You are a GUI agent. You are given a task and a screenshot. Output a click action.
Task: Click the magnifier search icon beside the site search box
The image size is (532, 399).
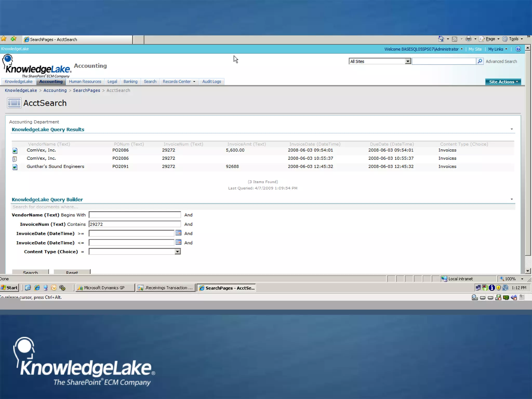click(480, 61)
